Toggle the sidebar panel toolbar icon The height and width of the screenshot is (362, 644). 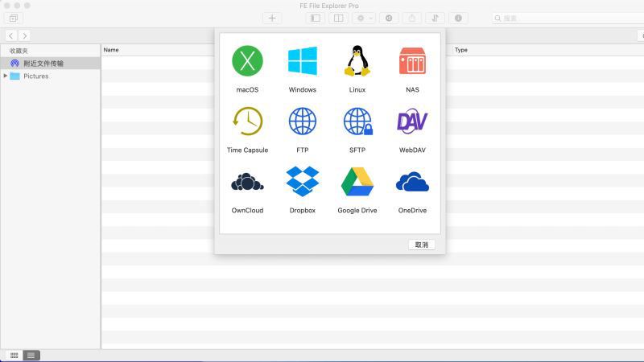coord(316,18)
